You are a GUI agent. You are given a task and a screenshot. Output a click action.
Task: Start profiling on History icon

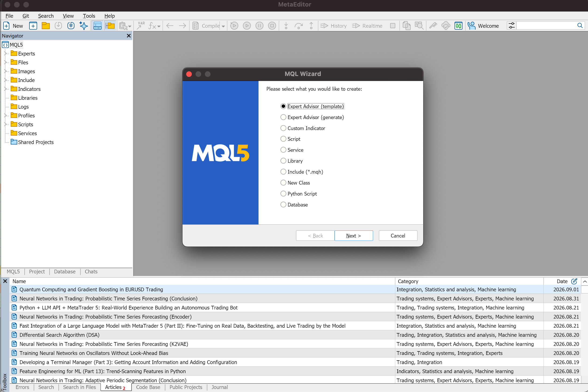324,26
